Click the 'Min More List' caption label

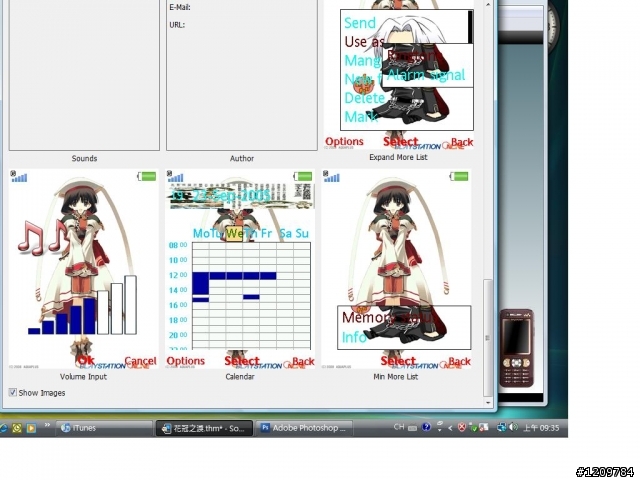tap(396, 376)
